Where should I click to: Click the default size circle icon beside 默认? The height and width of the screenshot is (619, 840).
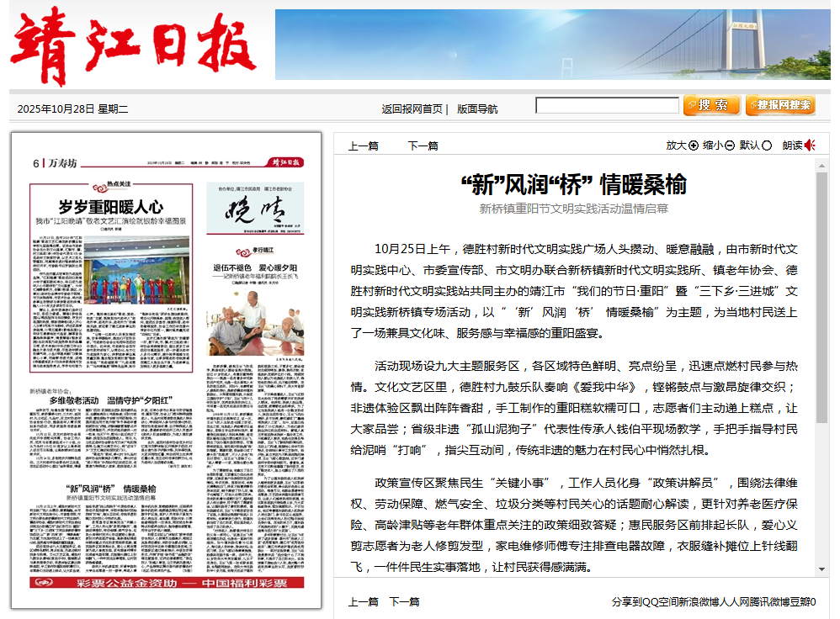[x=767, y=145]
